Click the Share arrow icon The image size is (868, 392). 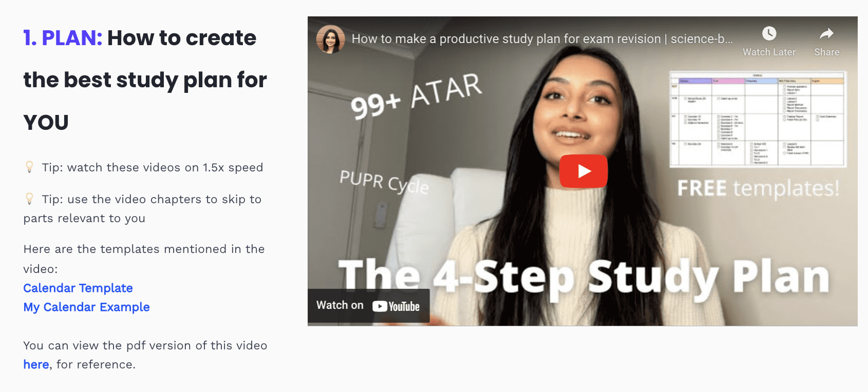coord(826,33)
